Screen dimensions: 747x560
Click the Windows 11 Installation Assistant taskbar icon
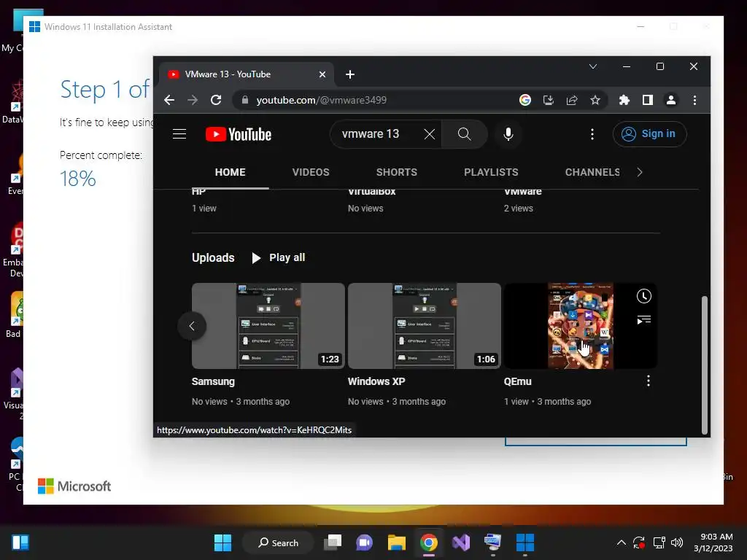click(525, 542)
